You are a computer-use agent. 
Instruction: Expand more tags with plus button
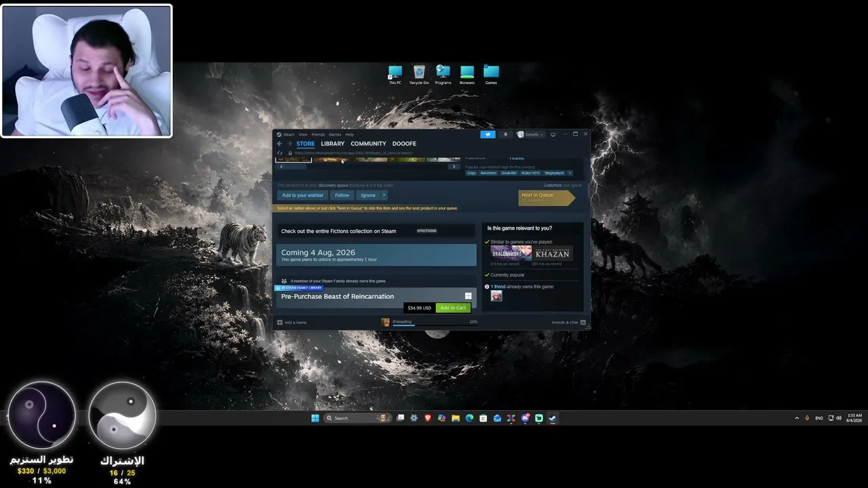(570, 173)
